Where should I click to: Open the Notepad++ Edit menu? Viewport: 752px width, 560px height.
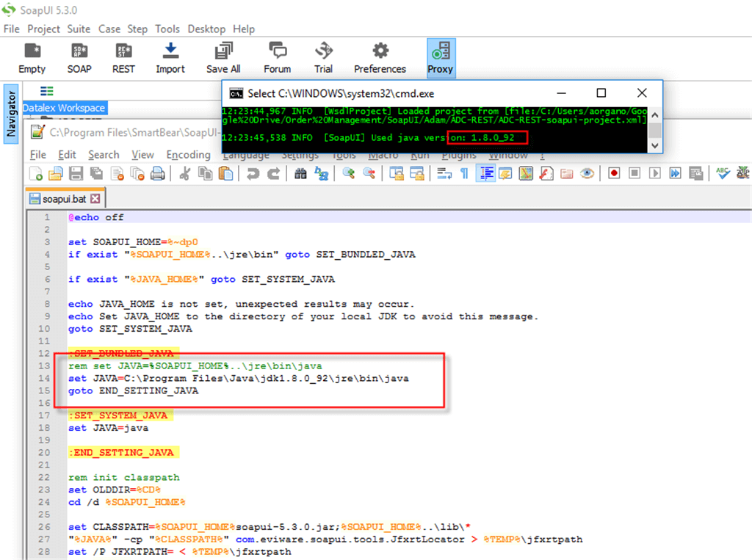point(67,154)
